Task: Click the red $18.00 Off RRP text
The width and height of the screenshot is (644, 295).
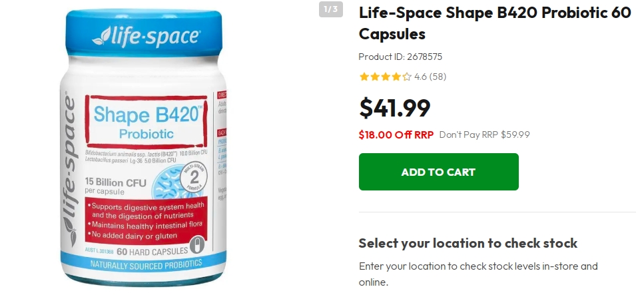Action: [x=396, y=135]
